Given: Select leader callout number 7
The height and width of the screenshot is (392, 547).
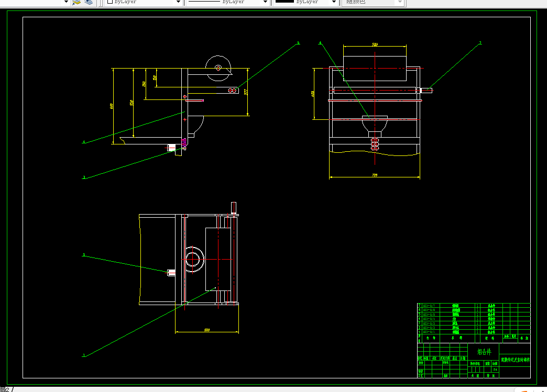Looking at the screenshot, I should click(x=480, y=43).
